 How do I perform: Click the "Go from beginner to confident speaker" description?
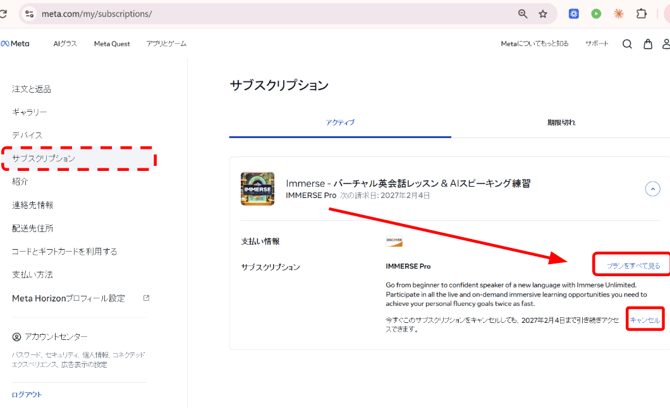coord(516,294)
